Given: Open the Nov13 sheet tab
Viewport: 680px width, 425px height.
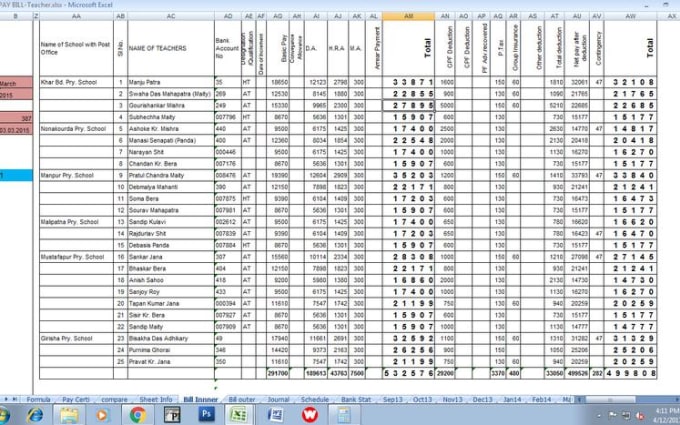Looking at the screenshot, I should pyautogui.click(x=452, y=399).
